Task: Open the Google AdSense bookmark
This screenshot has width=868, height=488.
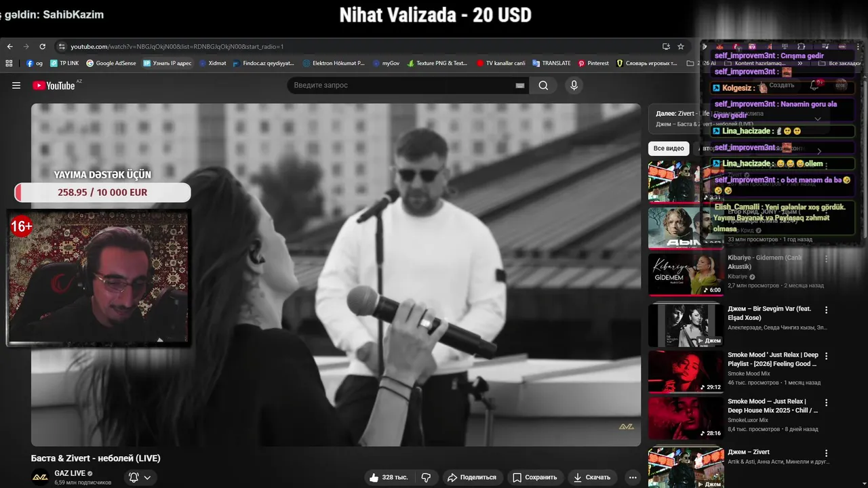Action: point(111,63)
